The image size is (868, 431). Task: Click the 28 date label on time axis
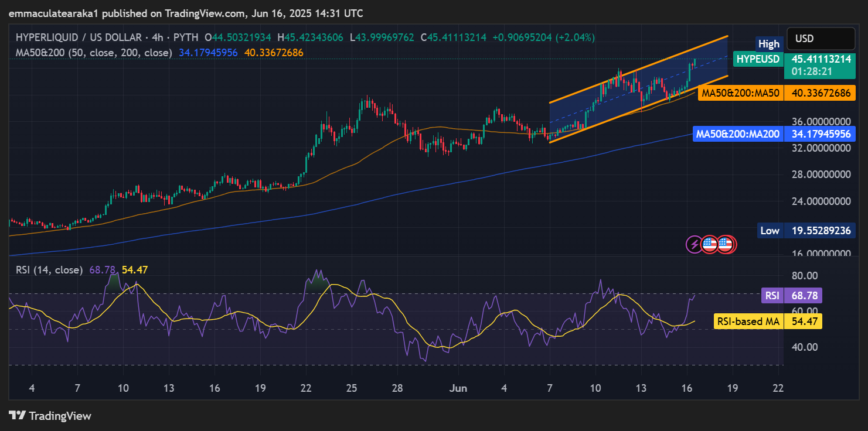(397, 388)
